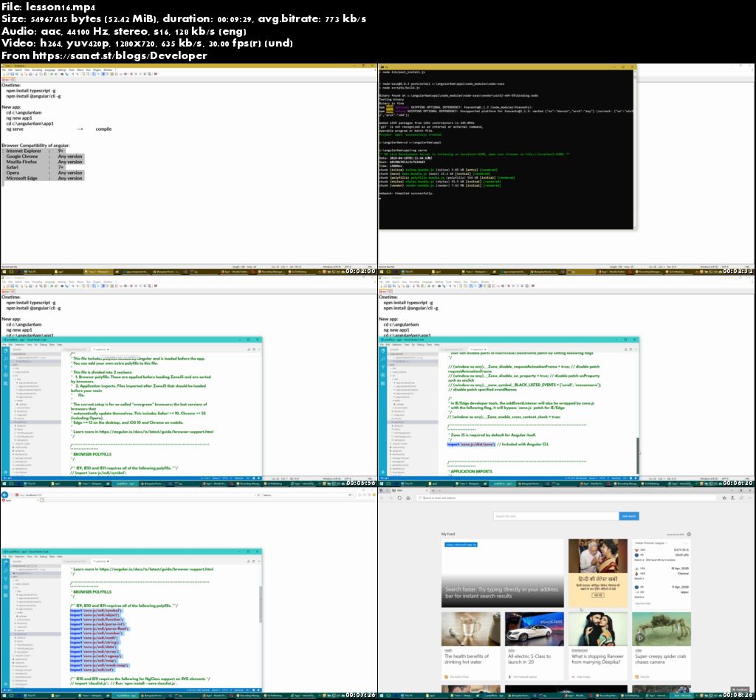Open Indian Premier League link in Edge feed

pyautogui.click(x=650, y=543)
